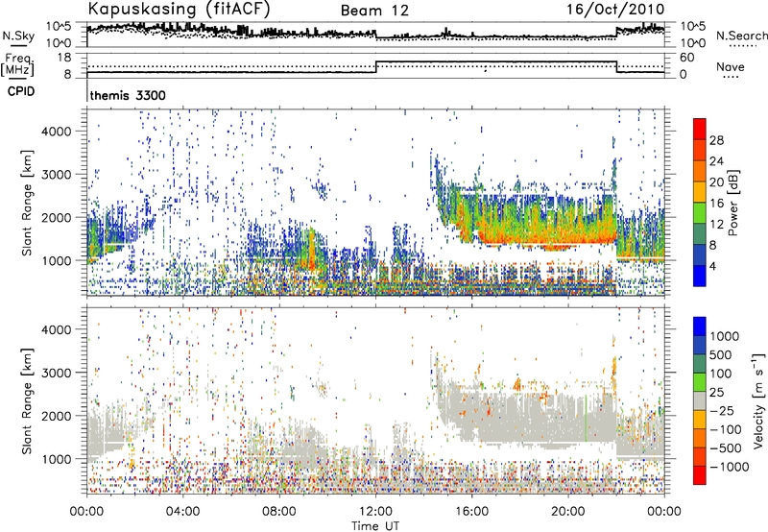Click the 'Freq. [MHz]' axis label
This screenshot has width=768, height=532.
17,65
